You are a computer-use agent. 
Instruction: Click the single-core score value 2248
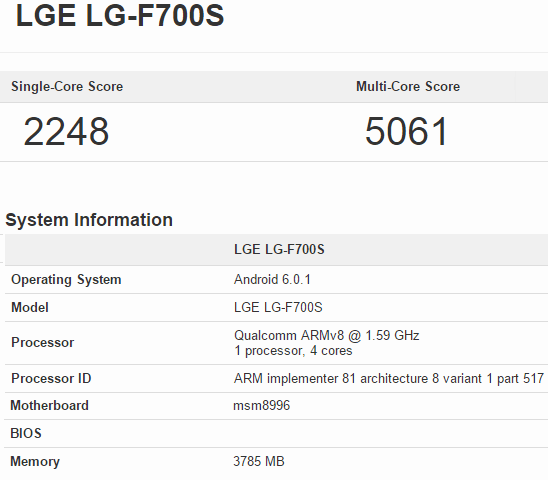point(66,131)
